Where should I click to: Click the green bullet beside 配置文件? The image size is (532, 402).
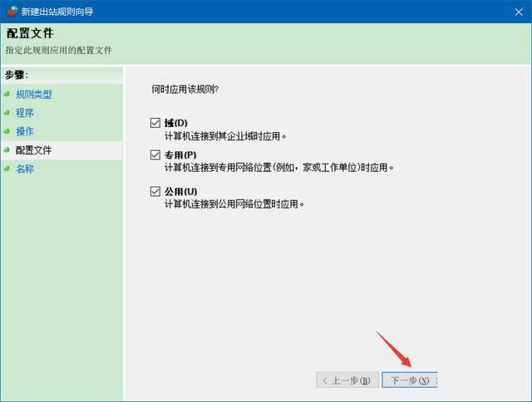pyautogui.click(x=7, y=150)
